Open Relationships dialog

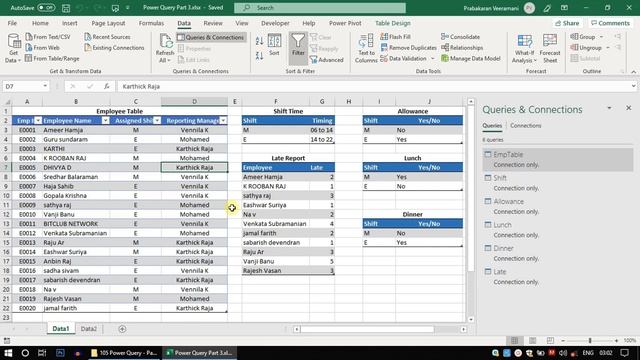coord(462,48)
